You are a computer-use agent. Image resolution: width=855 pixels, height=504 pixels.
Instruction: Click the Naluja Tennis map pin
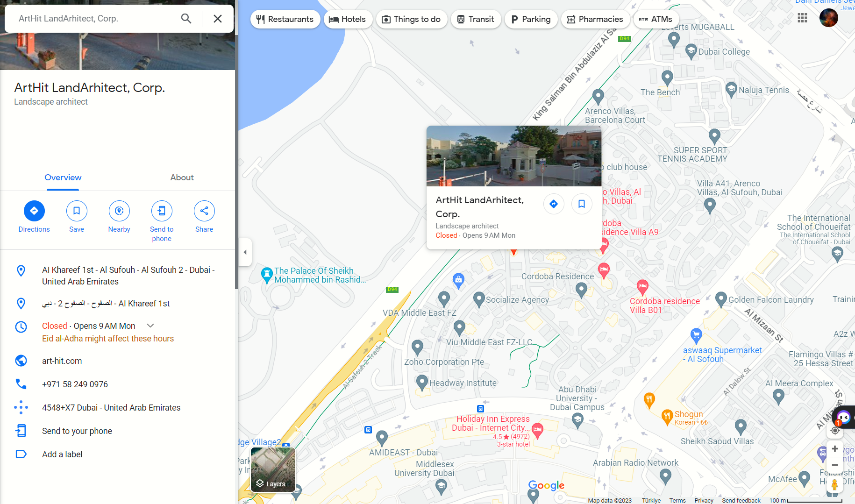tap(731, 90)
